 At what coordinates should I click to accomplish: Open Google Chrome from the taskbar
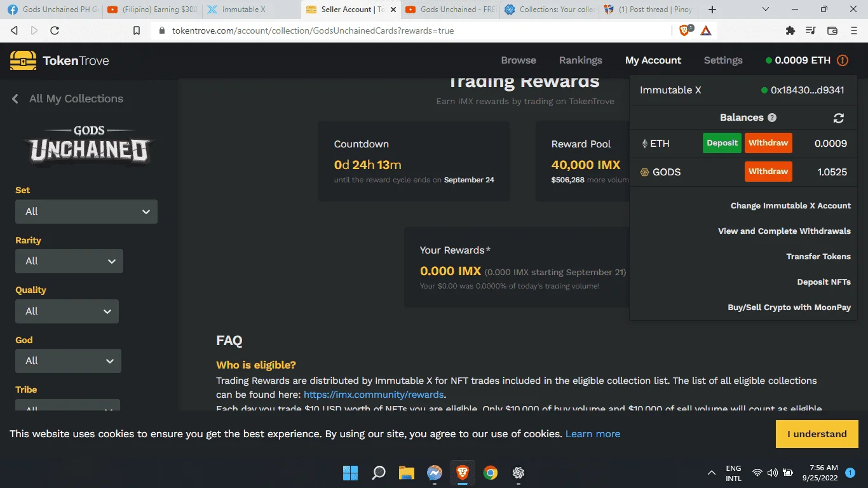click(x=490, y=473)
